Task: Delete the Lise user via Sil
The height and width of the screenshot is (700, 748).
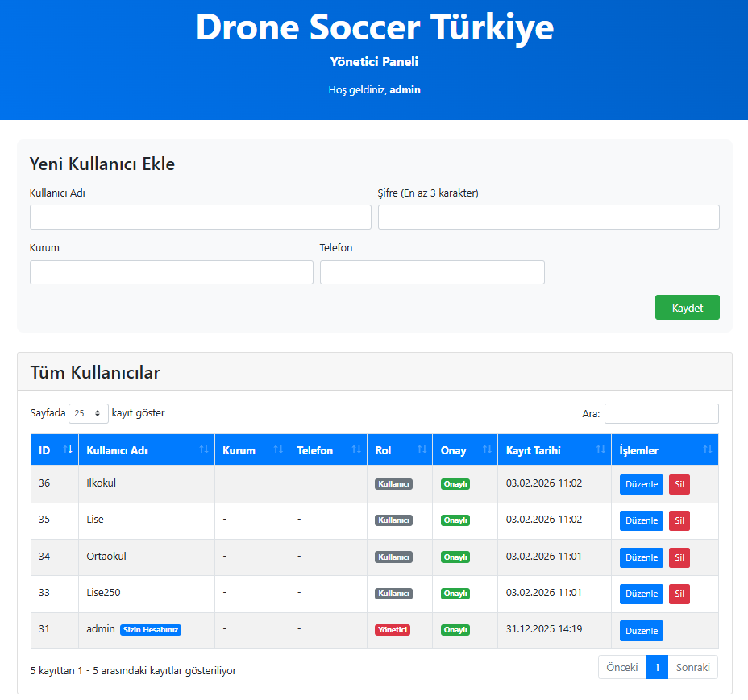Action: pos(679,520)
